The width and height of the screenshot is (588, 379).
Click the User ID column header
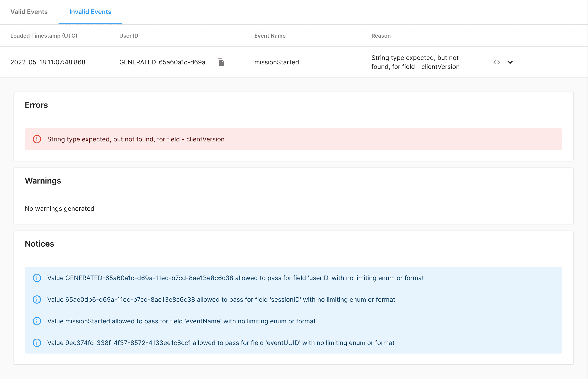(129, 36)
